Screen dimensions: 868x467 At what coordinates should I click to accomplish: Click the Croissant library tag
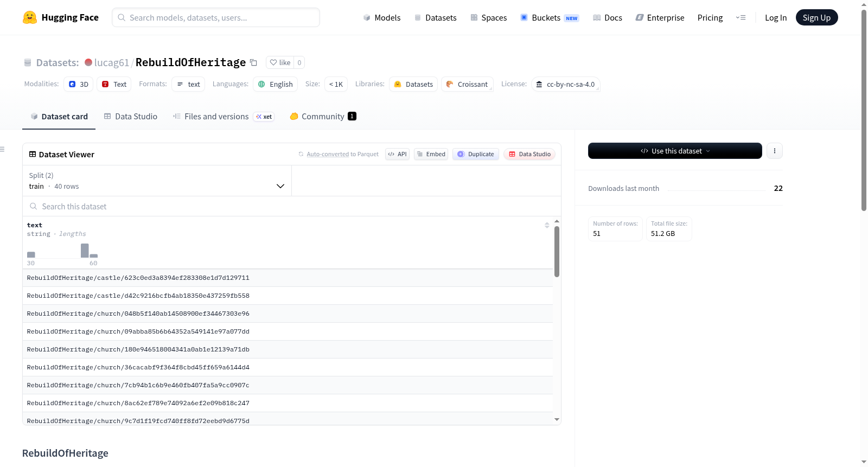tap(468, 84)
